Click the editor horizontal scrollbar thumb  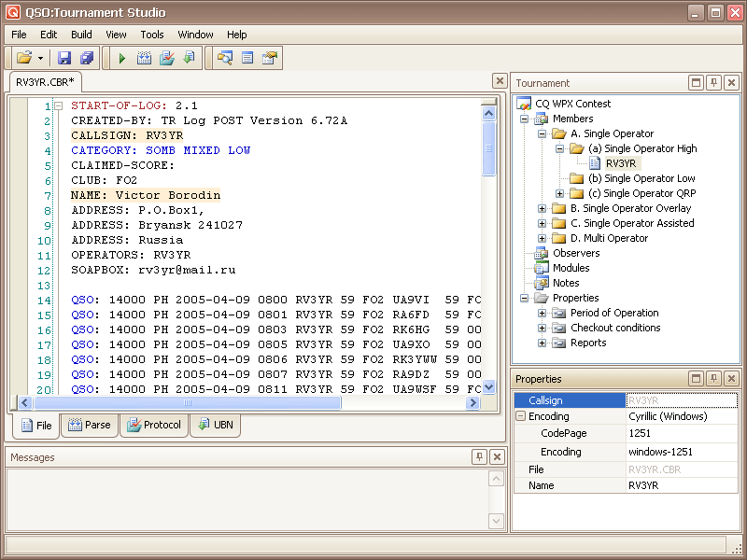pos(187,403)
